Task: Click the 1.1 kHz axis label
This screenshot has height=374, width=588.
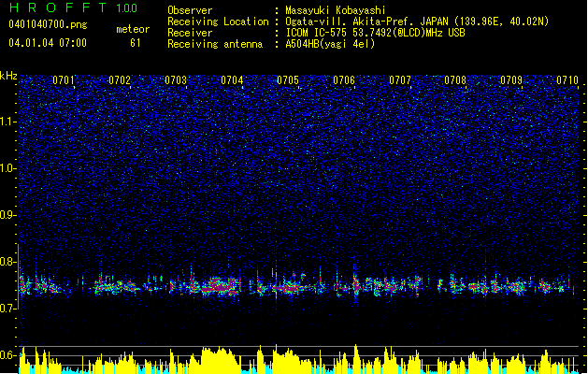Action: pos(8,122)
